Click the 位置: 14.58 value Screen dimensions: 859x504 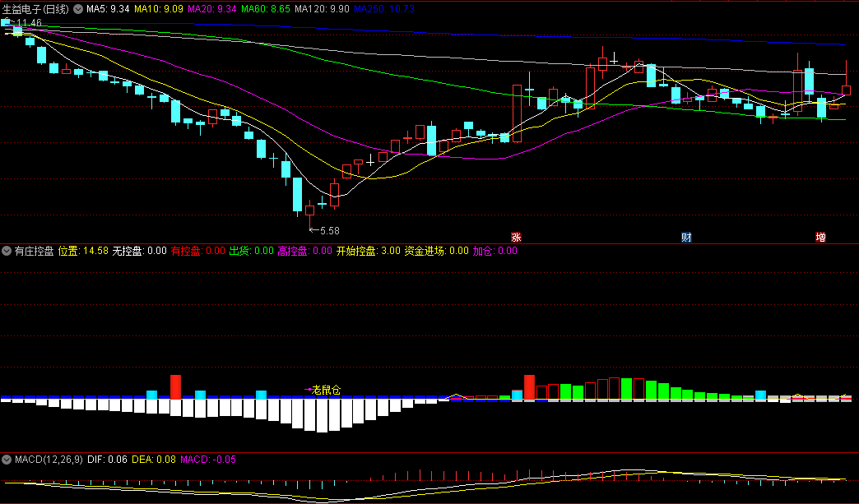(x=83, y=252)
